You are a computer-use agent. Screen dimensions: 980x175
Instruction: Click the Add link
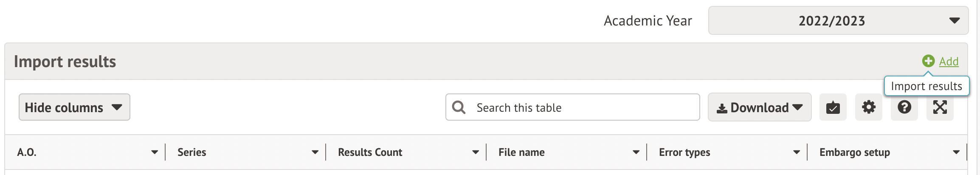tap(949, 62)
